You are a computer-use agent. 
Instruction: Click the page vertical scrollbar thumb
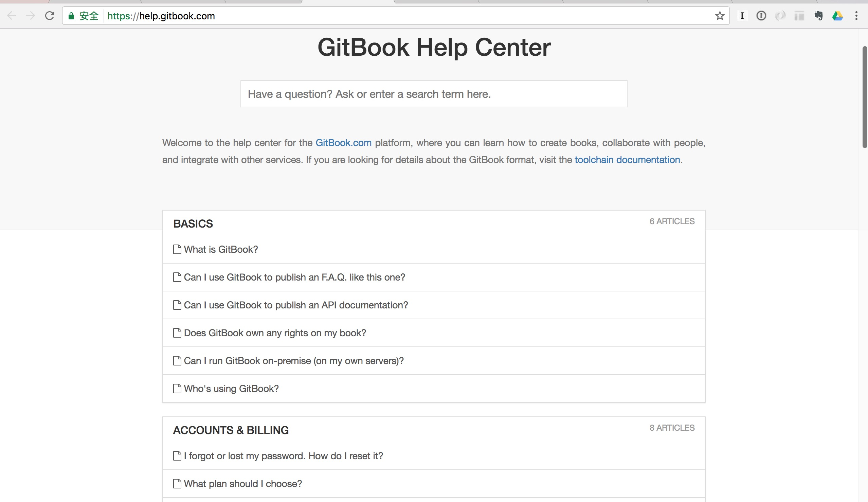[864, 96]
